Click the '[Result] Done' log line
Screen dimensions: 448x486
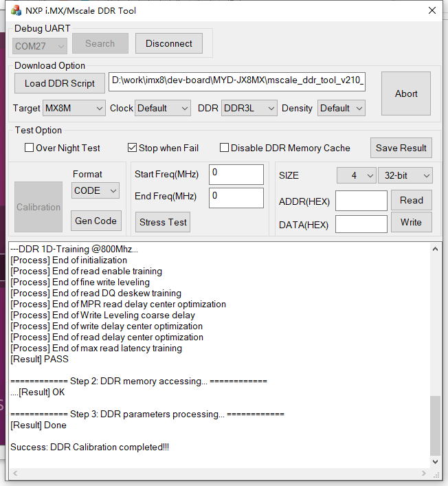click(x=38, y=425)
